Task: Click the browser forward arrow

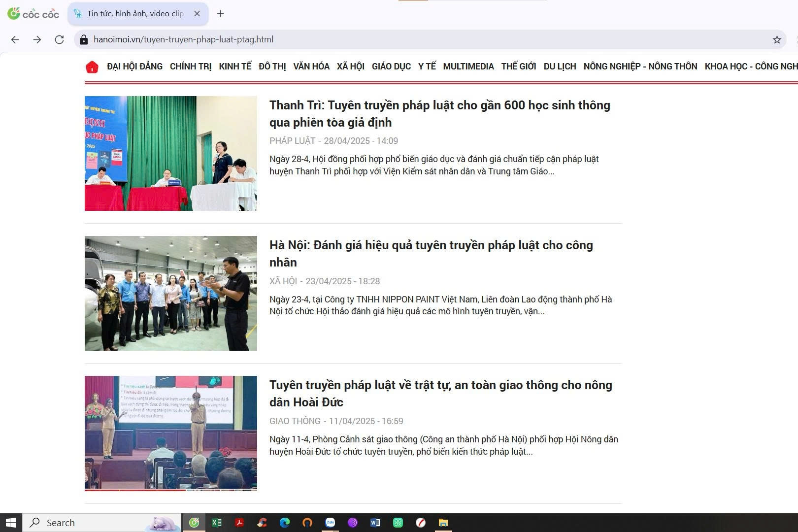Action: [37, 39]
